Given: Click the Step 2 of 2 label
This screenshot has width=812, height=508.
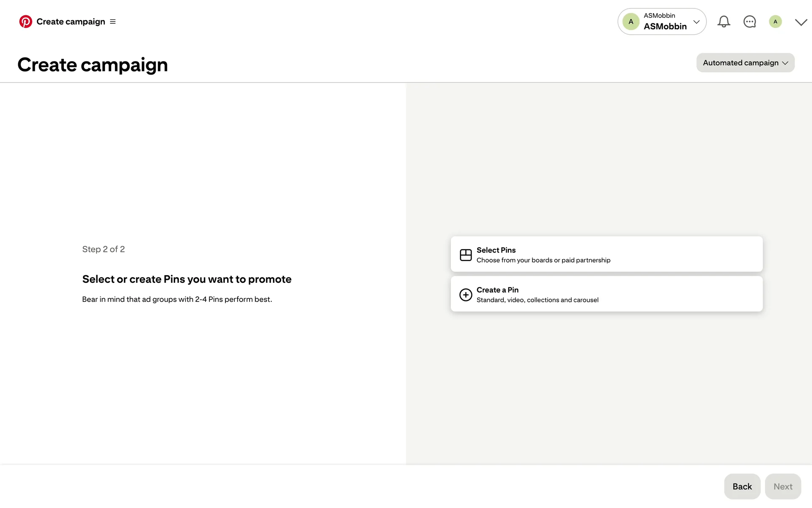Looking at the screenshot, I should [103, 249].
